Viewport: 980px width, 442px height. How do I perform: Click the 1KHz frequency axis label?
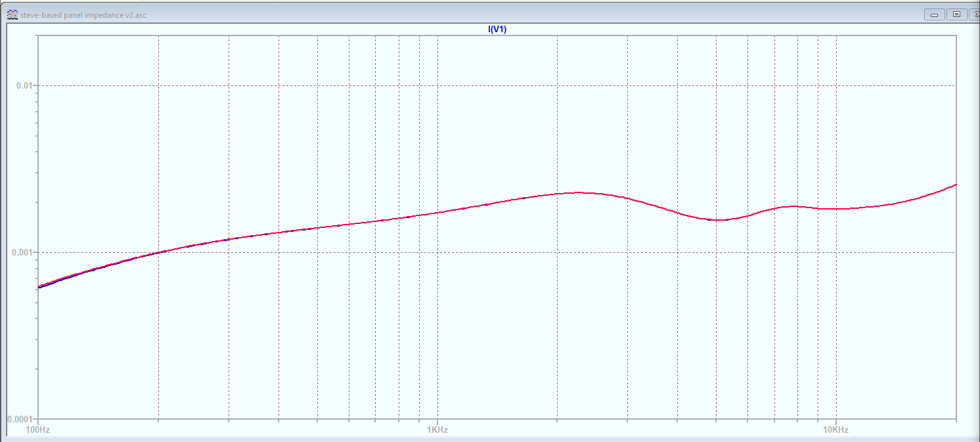(x=437, y=430)
